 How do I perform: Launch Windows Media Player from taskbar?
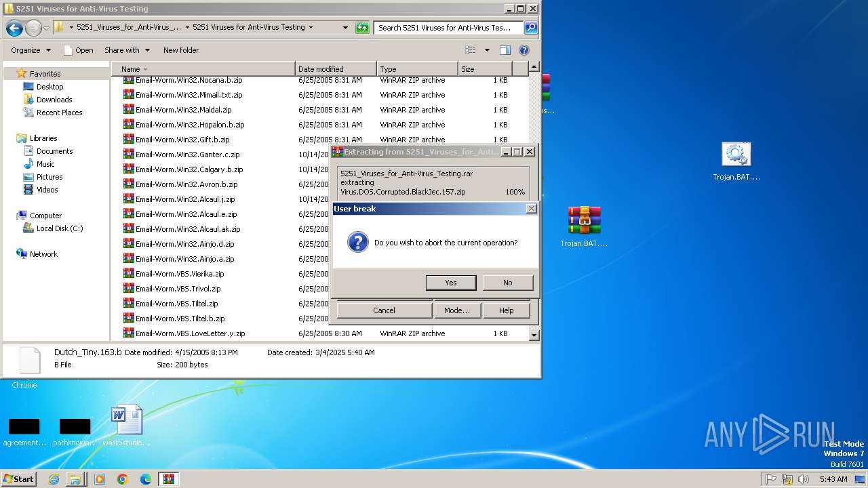click(100, 479)
